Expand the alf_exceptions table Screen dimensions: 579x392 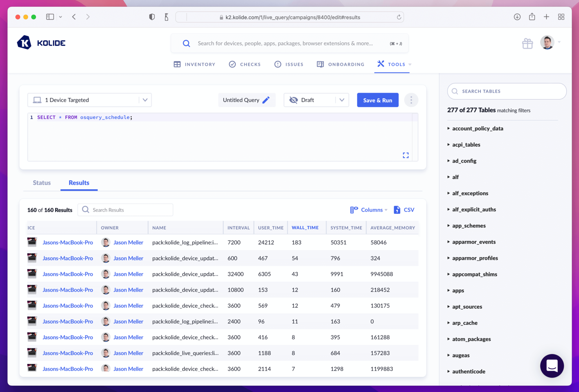coord(470,193)
